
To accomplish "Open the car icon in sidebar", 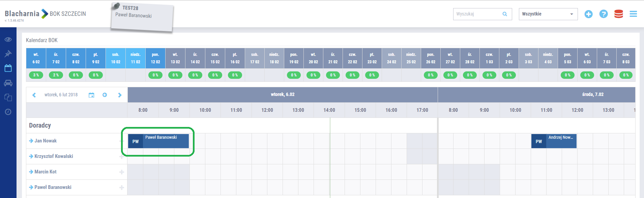I will point(8,83).
